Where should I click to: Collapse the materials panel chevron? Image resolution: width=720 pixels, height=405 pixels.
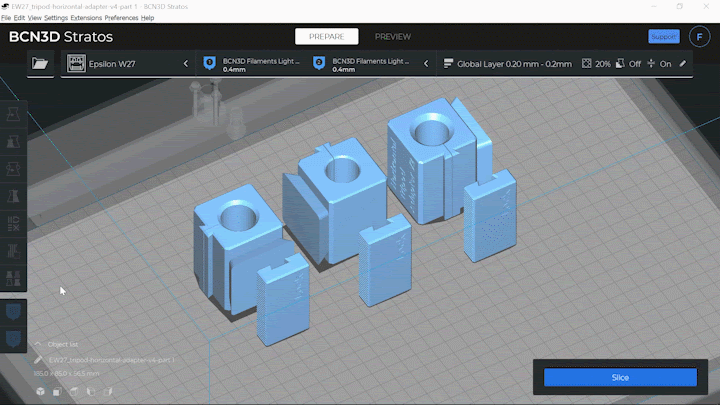pyautogui.click(x=426, y=63)
